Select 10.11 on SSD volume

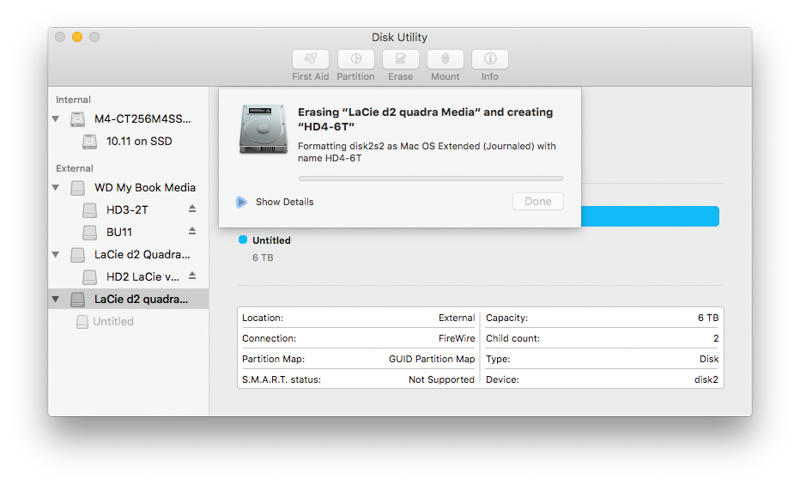point(138,141)
